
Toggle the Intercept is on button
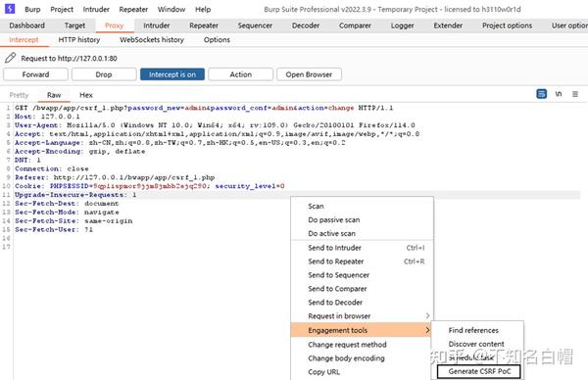click(x=172, y=74)
